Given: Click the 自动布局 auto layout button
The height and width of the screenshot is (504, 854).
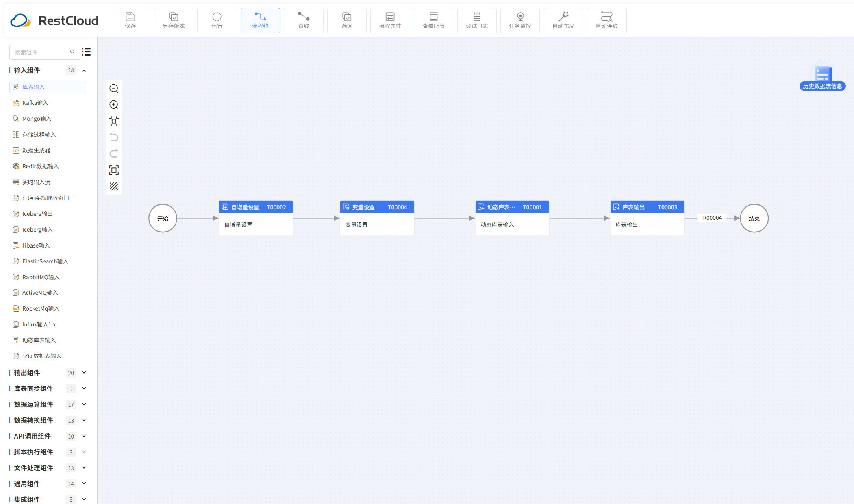Looking at the screenshot, I should pyautogui.click(x=563, y=20).
